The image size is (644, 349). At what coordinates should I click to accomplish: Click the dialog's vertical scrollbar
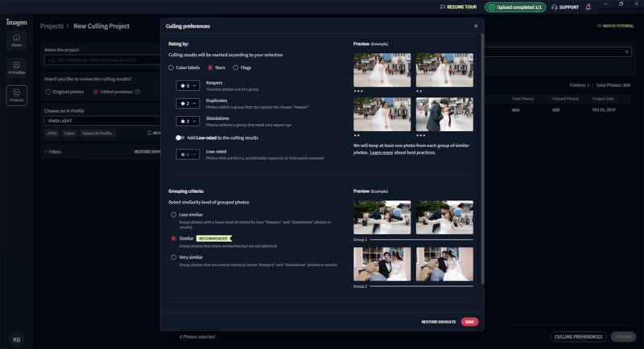tap(482, 161)
